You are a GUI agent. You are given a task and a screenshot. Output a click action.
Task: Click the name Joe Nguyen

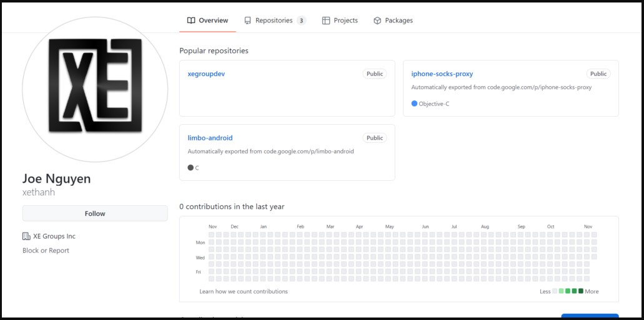coord(57,179)
